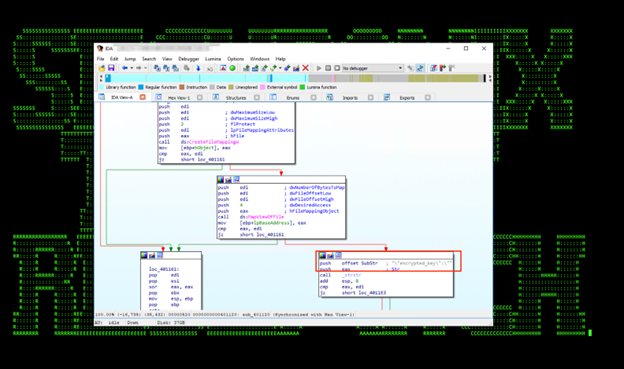This screenshot has width=624, height=369.
Task: Click the CreateFileMappingW call link
Action: [214, 142]
